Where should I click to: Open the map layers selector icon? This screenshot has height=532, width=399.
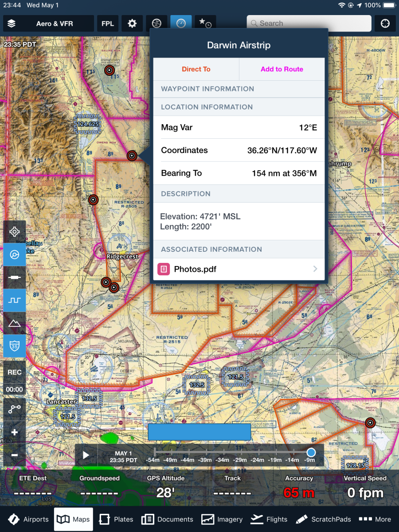point(12,23)
